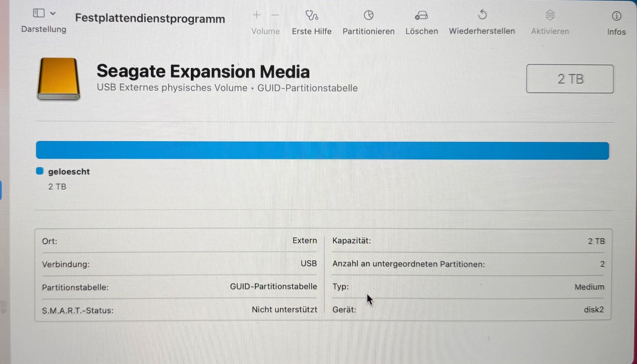
Task: Click the Kapazität 2 TB value
Action: coord(596,241)
